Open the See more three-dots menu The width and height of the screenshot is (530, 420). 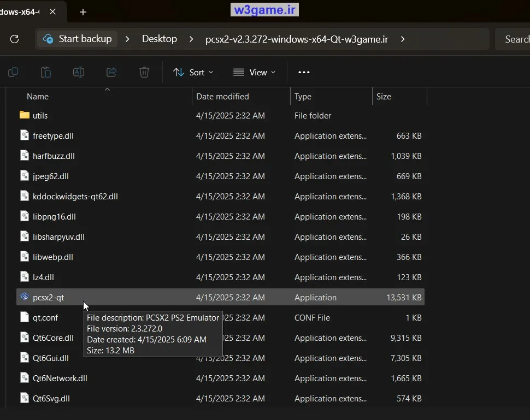[304, 72]
